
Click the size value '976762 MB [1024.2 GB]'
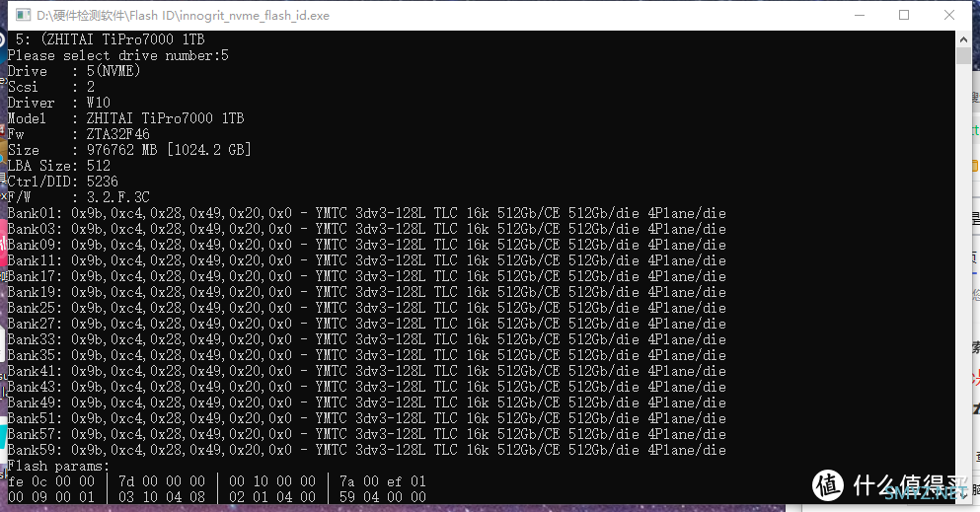click(x=169, y=150)
